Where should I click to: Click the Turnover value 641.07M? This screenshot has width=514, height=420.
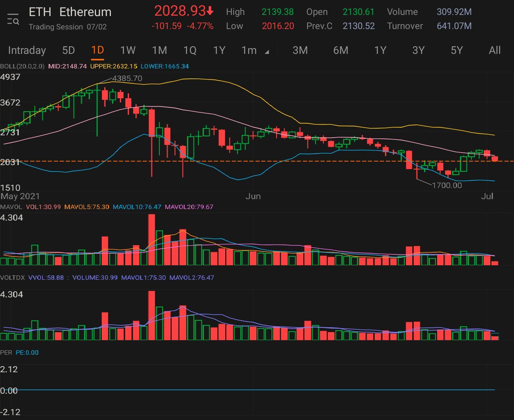(454, 26)
